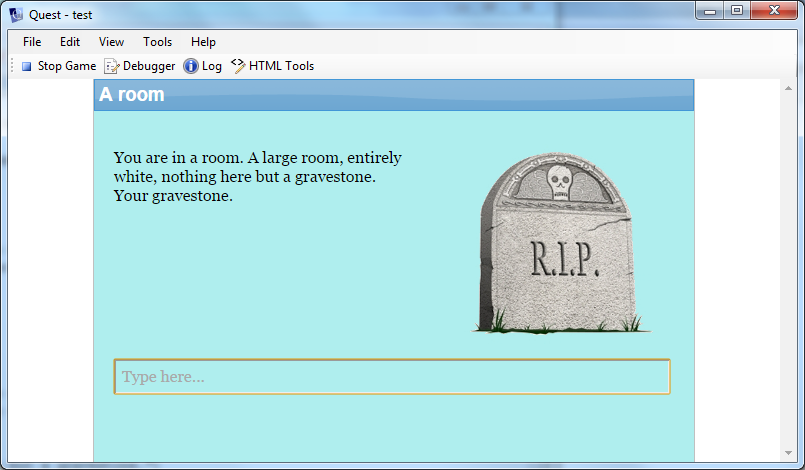
Task: Click the R.I.P. gravestone image
Action: (558, 245)
